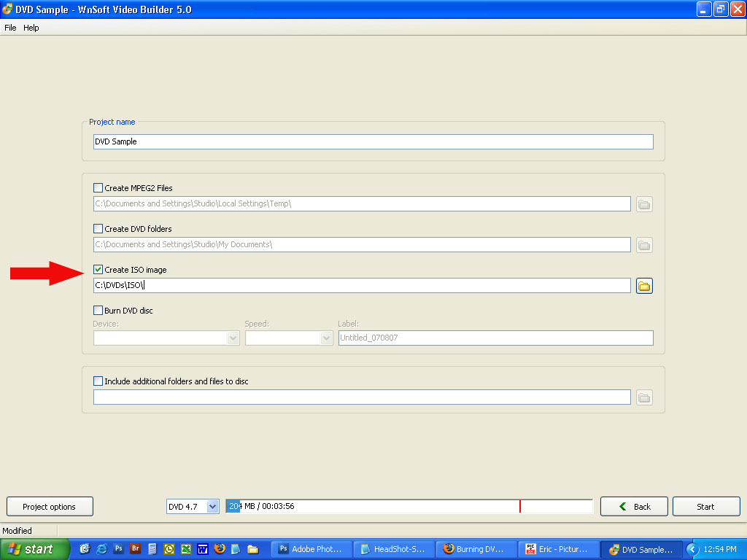The height and width of the screenshot is (560, 747).
Task: Open the burn Device dropdown
Action: (x=233, y=338)
